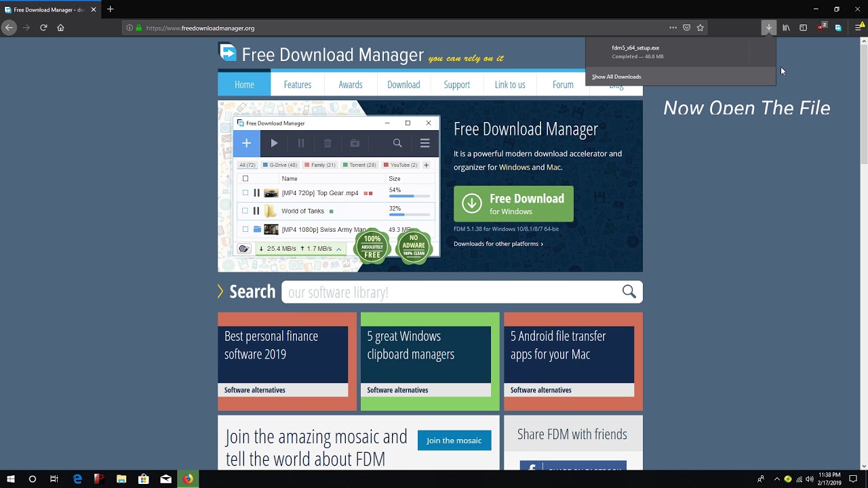Image resolution: width=868 pixels, height=488 pixels.
Task: Open the taskbar clock showing 11:38 PM
Action: tap(829, 479)
